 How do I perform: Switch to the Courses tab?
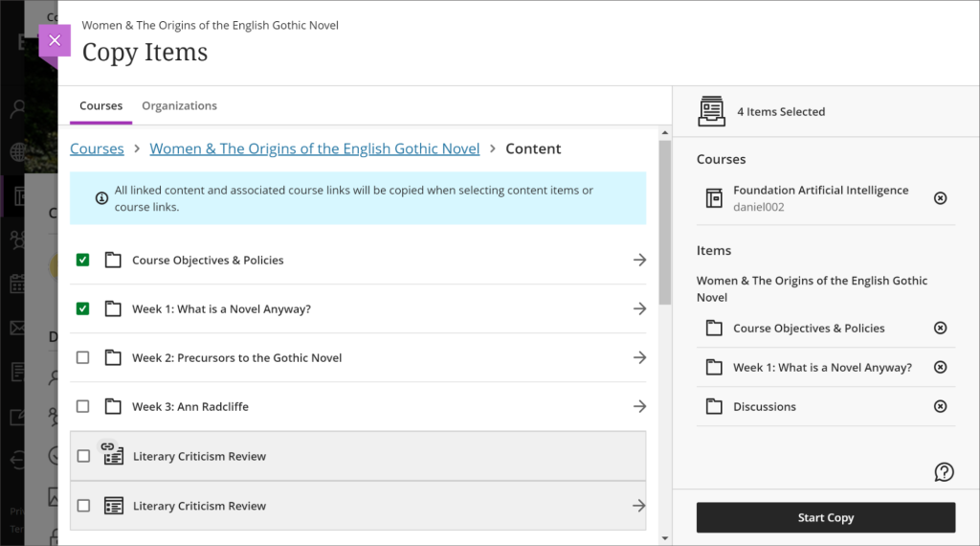[x=100, y=105]
